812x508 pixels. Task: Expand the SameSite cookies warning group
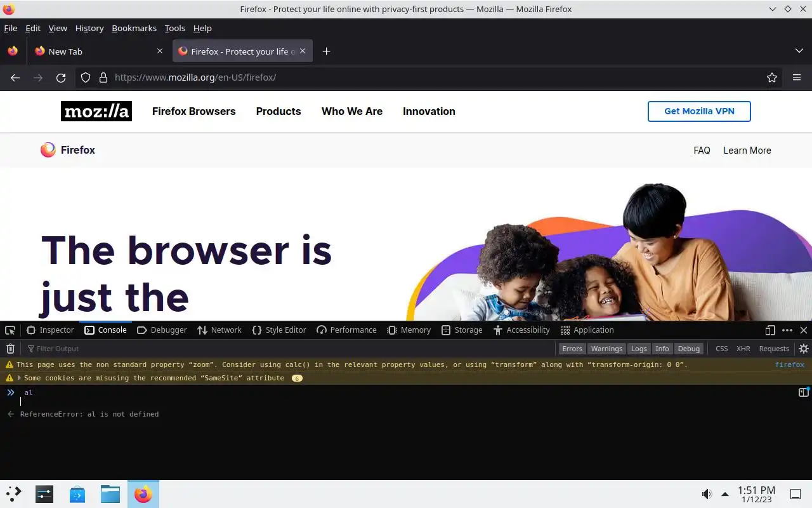click(19, 378)
